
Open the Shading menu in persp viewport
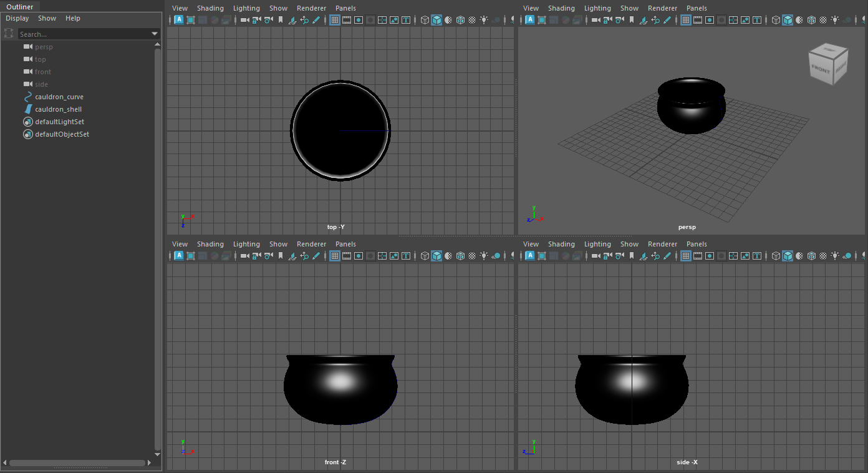(561, 8)
